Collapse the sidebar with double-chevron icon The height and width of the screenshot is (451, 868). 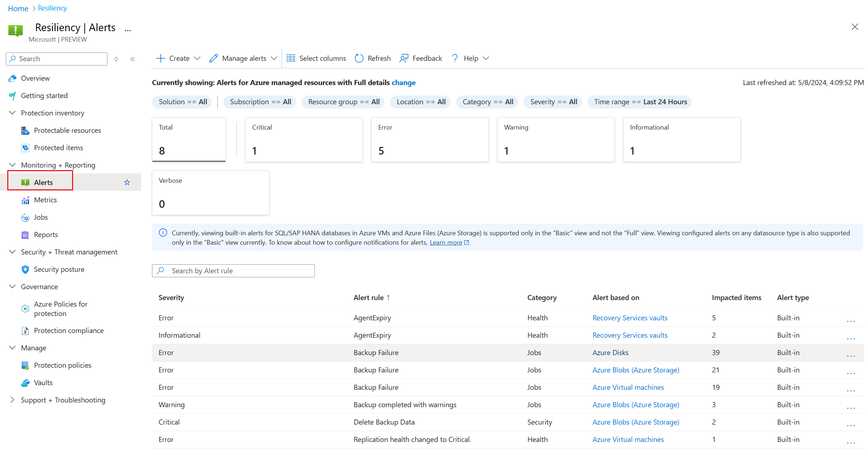[x=132, y=59]
